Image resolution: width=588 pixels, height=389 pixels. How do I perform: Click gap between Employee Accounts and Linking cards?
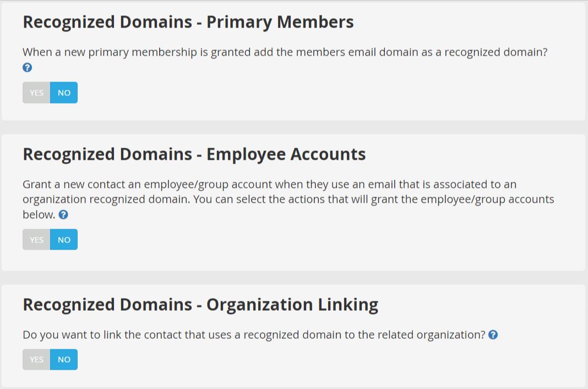click(x=293, y=278)
